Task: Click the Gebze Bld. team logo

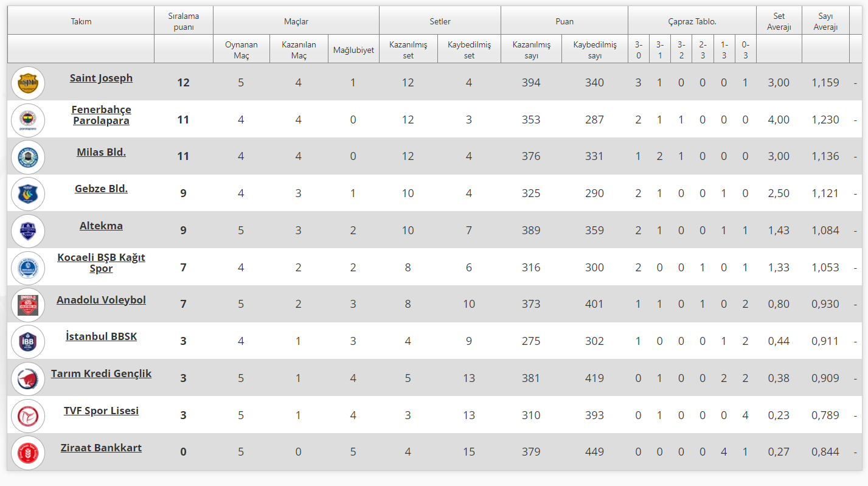Action: (28, 193)
